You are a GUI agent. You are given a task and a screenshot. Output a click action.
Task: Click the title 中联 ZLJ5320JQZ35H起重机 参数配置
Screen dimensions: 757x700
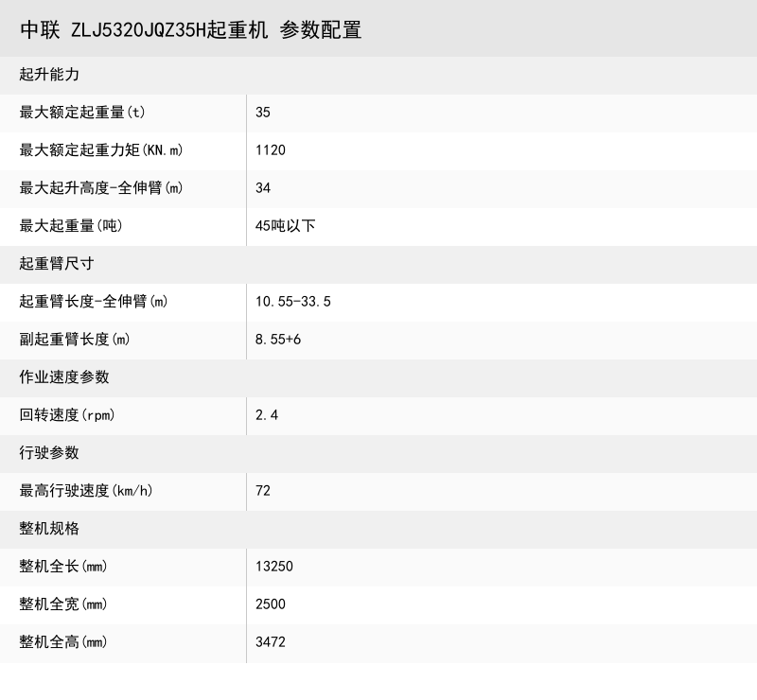191,30
